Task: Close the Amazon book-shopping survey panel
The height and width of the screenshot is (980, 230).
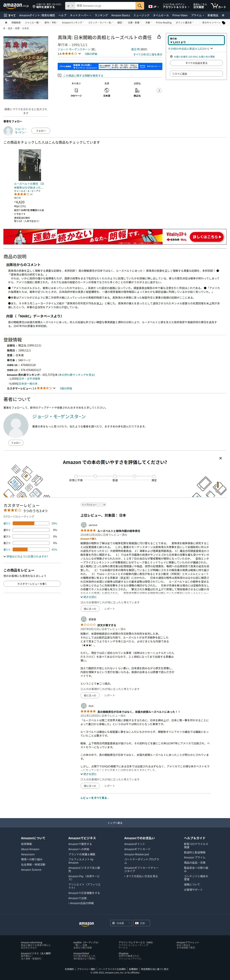Action: coord(220,458)
